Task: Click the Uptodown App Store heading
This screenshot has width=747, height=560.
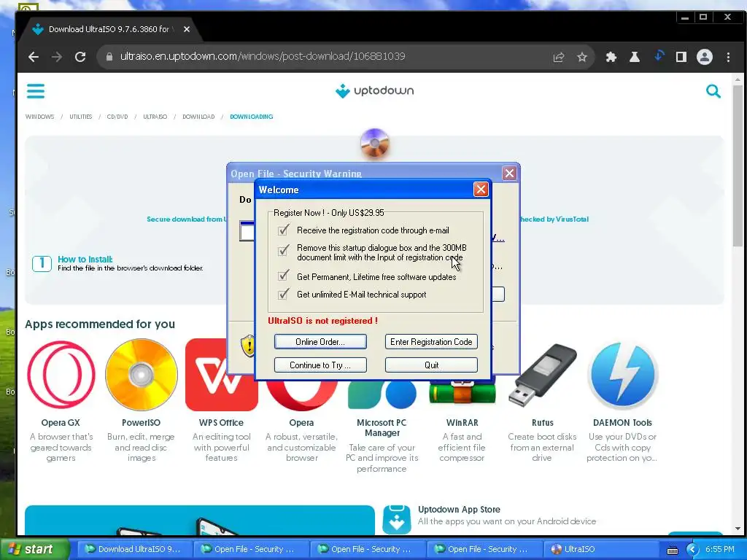Action: 459,509
